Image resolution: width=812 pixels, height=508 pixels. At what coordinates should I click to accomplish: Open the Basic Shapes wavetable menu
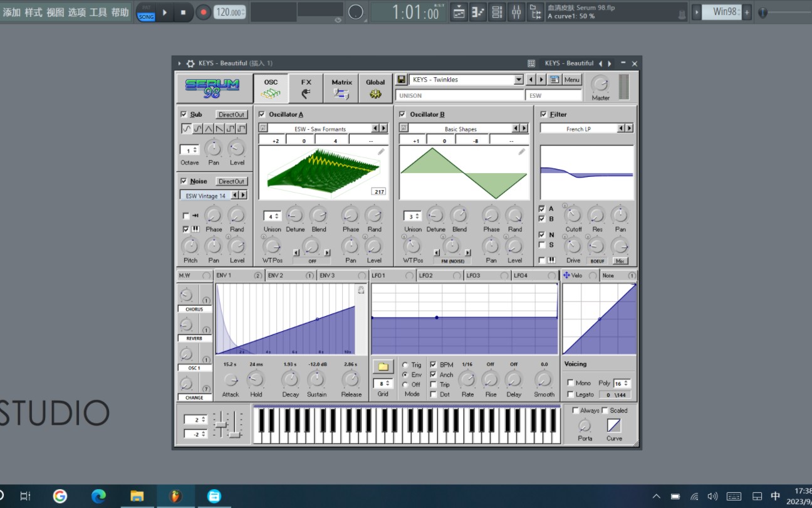coord(461,129)
